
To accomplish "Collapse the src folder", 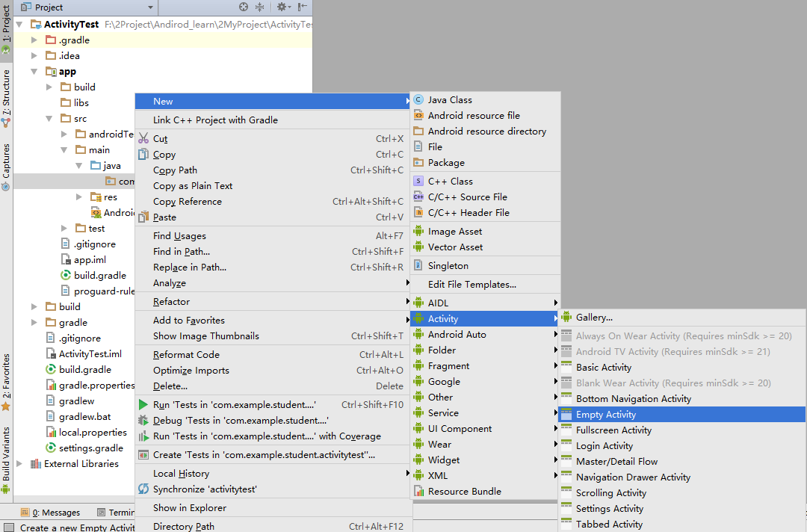I will pyautogui.click(x=49, y=118).
